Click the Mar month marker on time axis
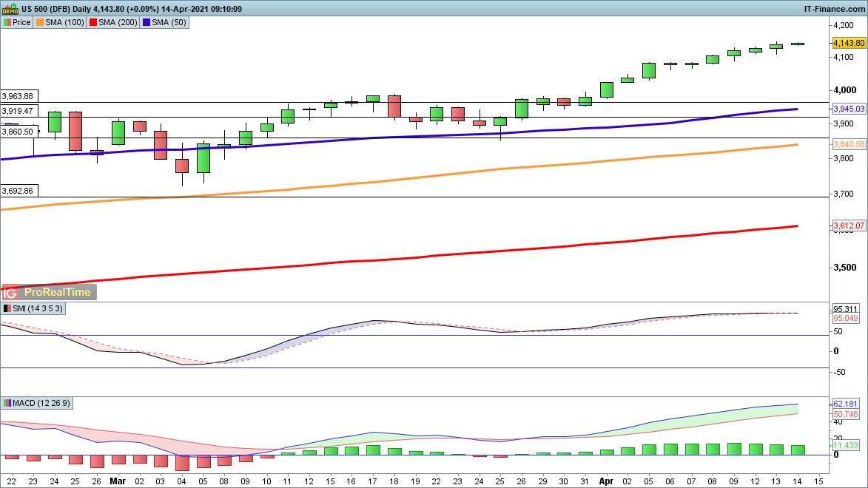The height and width of the screenshot is (488, 868). (117, 480)
